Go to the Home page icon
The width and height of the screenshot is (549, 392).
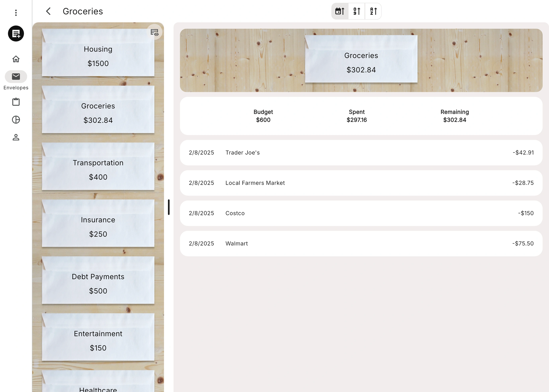(16, 59)
